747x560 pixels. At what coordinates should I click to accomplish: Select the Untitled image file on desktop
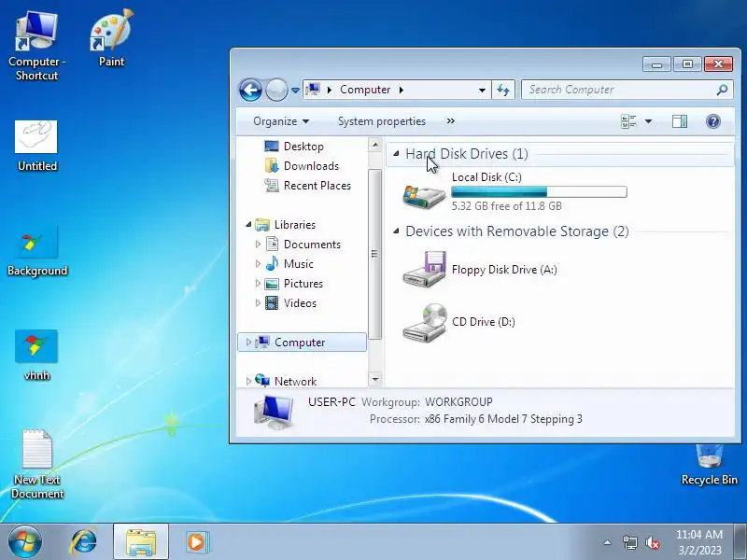pyautogui.click(x=36, y=146)
